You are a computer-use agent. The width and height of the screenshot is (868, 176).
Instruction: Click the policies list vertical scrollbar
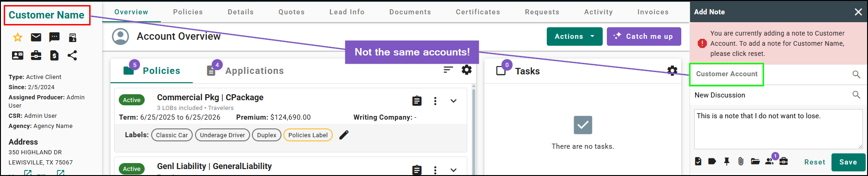coord(473,129)
